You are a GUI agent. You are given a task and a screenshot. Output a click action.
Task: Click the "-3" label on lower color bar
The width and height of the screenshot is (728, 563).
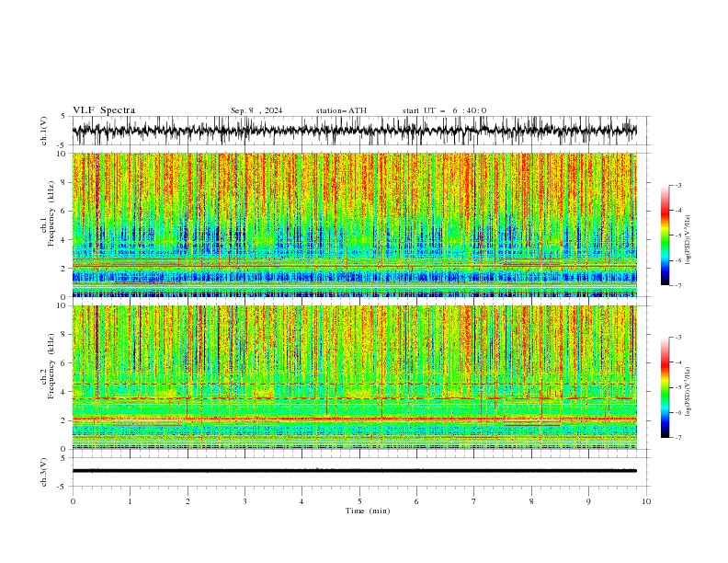677,338
